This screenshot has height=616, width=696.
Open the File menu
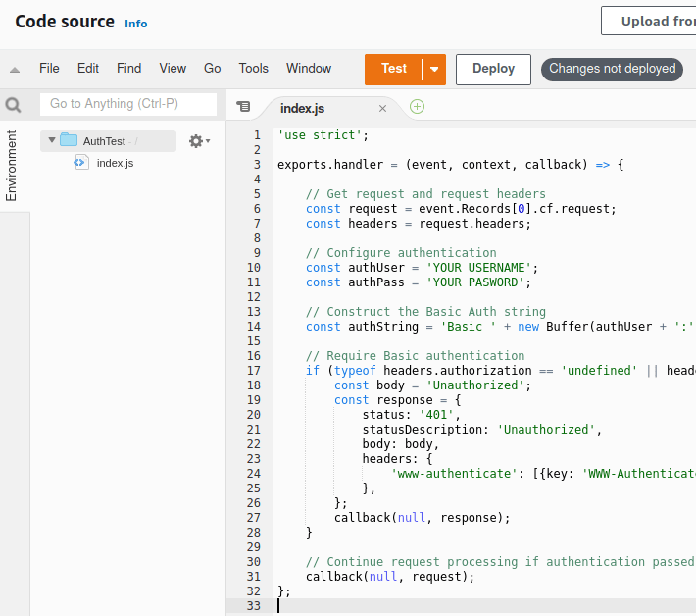click(49, 69)
